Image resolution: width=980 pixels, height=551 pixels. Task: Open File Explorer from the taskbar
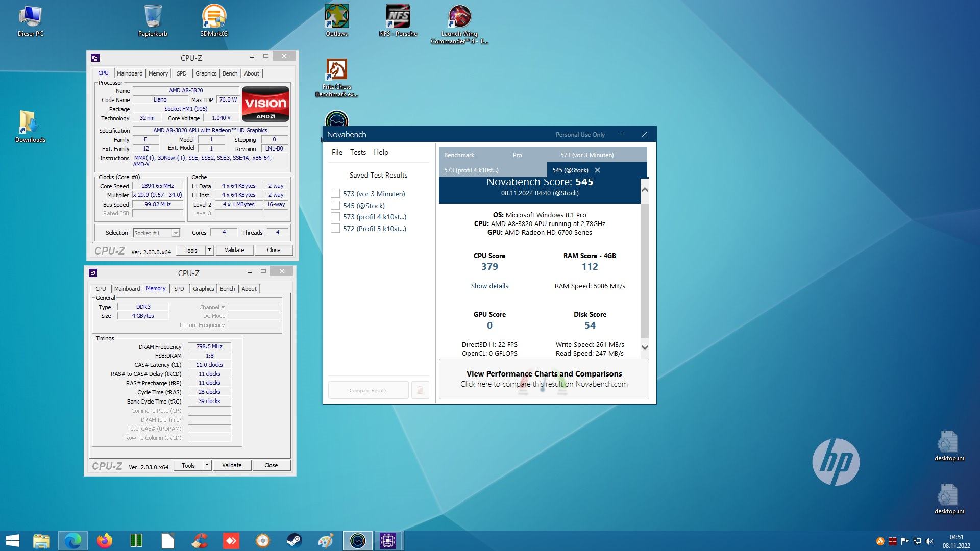(x=41, y=541)
